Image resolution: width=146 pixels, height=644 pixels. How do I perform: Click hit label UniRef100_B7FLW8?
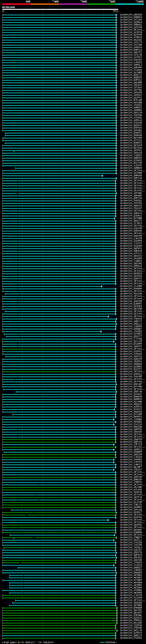click(x=131, y=100)
